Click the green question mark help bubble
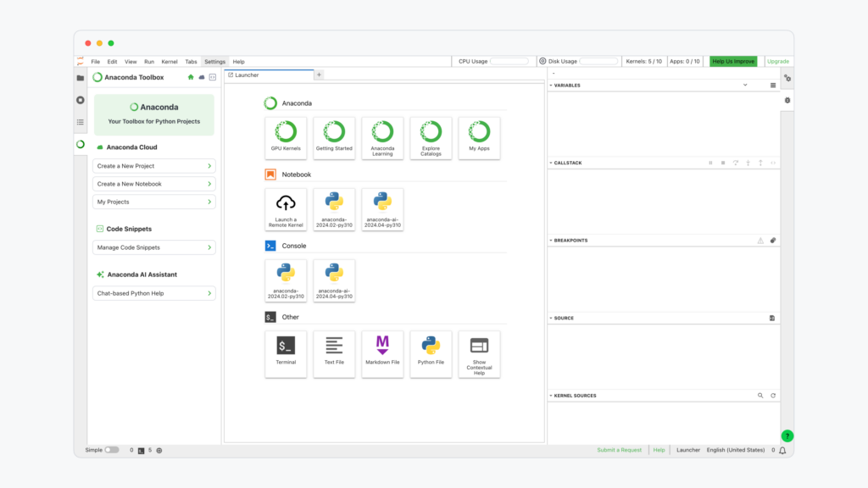This screenshot has height=488, width=868. [x=787, y=436]
